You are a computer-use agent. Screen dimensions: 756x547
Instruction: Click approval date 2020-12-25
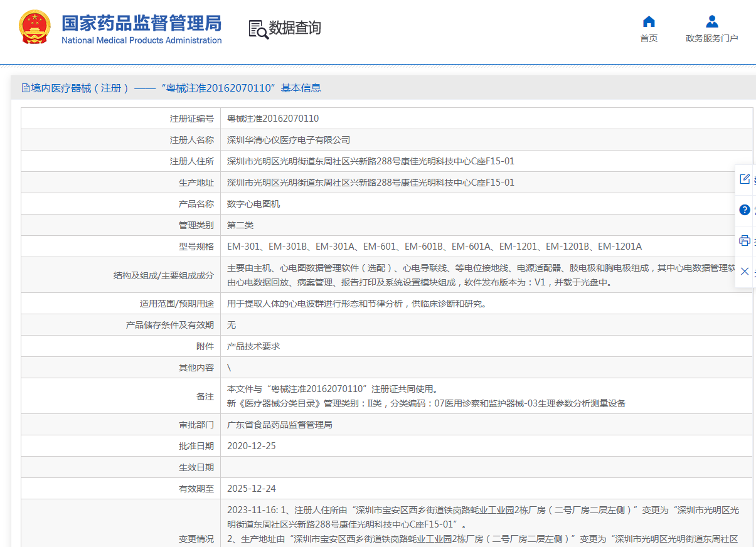[252, 446]
